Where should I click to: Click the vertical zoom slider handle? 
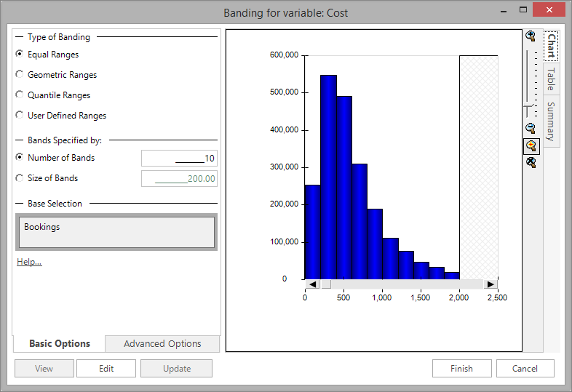point(528,106)
